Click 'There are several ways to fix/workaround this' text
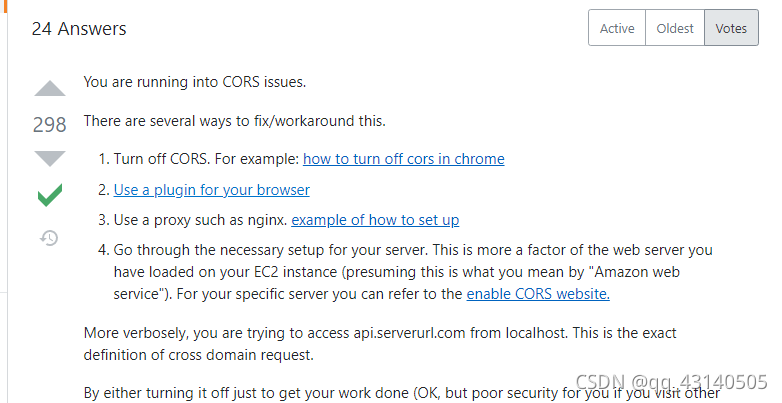 pos(234,121)
